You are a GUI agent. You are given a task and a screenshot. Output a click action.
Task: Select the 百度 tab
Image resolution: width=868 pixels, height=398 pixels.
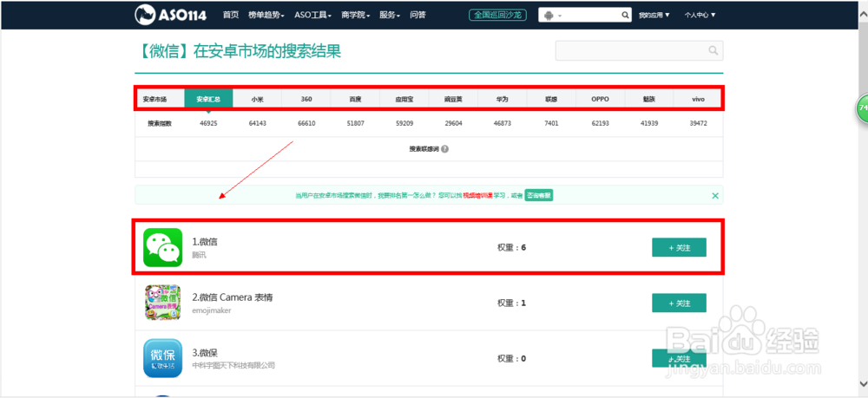coord(355,100)
